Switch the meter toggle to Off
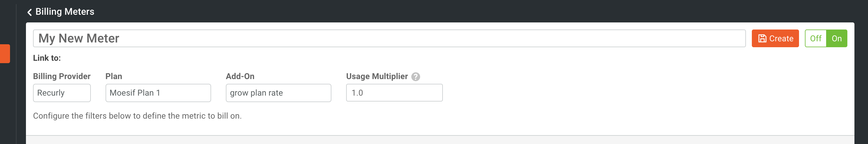Viewport: 868px width, 144px height. coord(816,38)
